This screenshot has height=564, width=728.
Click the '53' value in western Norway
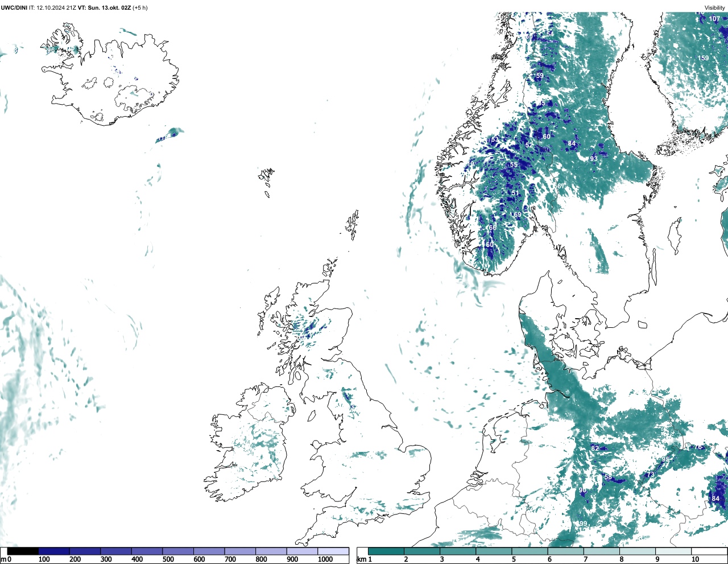point(494,139)
